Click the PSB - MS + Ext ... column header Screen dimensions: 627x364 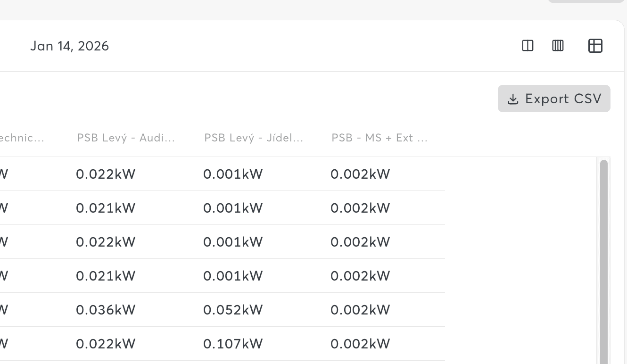click(x=379, y=138)
